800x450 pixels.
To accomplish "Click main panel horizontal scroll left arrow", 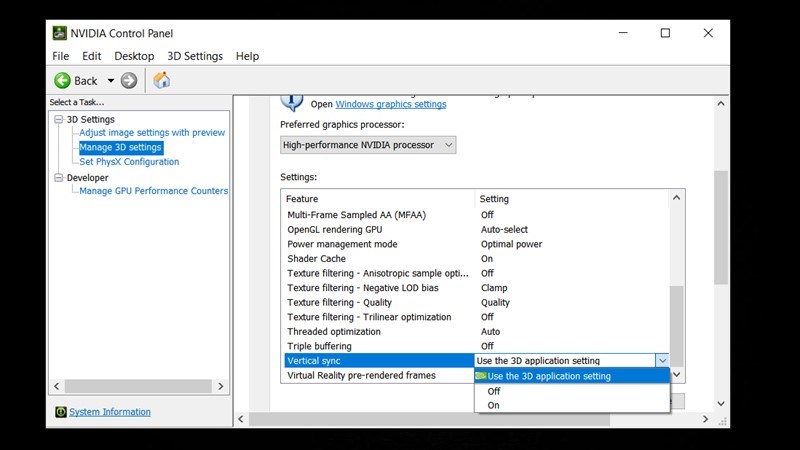I will [x=241, y=419].
